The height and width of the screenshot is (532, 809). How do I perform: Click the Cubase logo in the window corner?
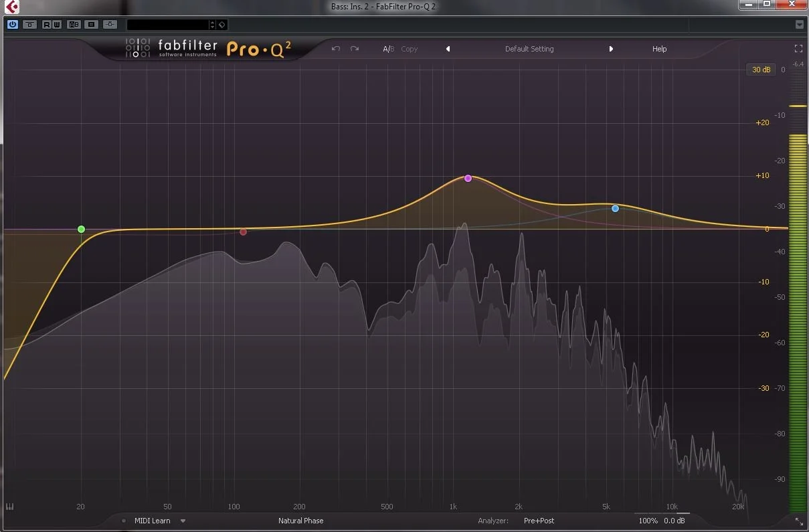click(11, 7)
